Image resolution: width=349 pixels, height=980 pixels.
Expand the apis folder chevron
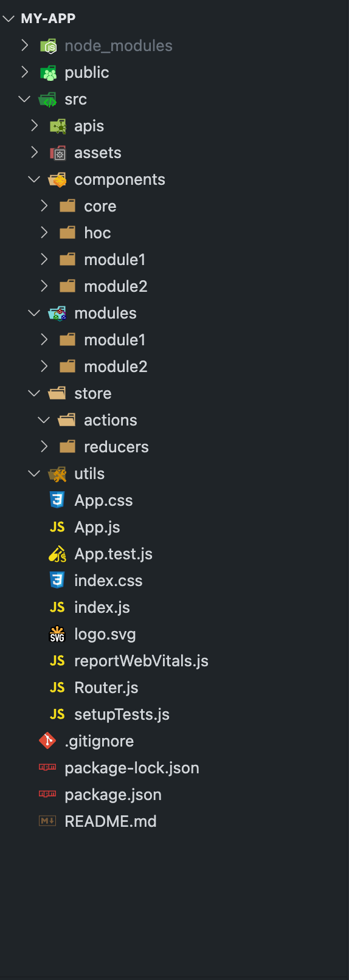point(35,126)
